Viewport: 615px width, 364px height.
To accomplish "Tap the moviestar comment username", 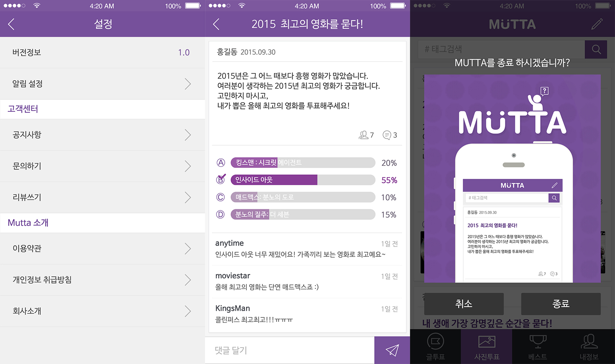I will [232, 276].
